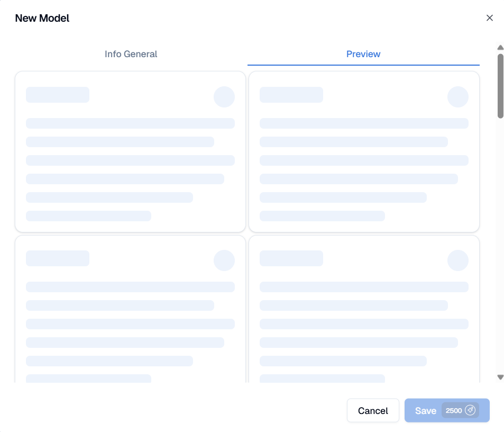
Task: Click the top-left card's title placeholder
Action: tap(58, 95)
